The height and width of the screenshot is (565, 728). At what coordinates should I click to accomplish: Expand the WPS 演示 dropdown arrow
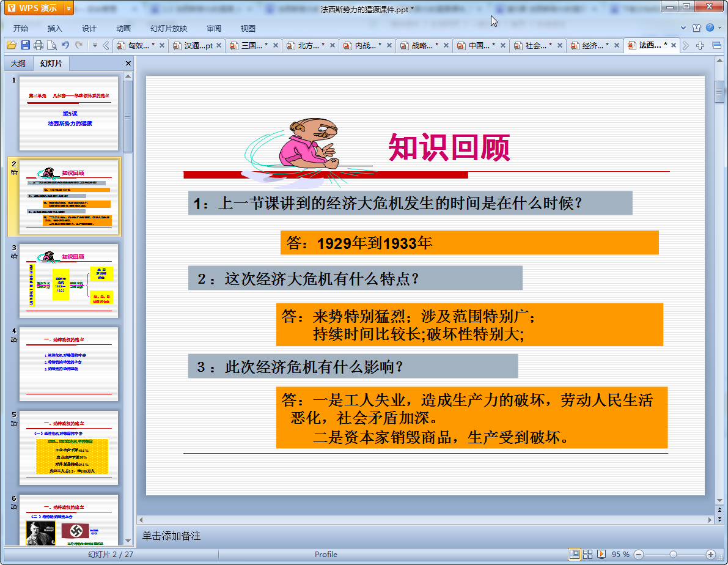[x=68, y=8]
